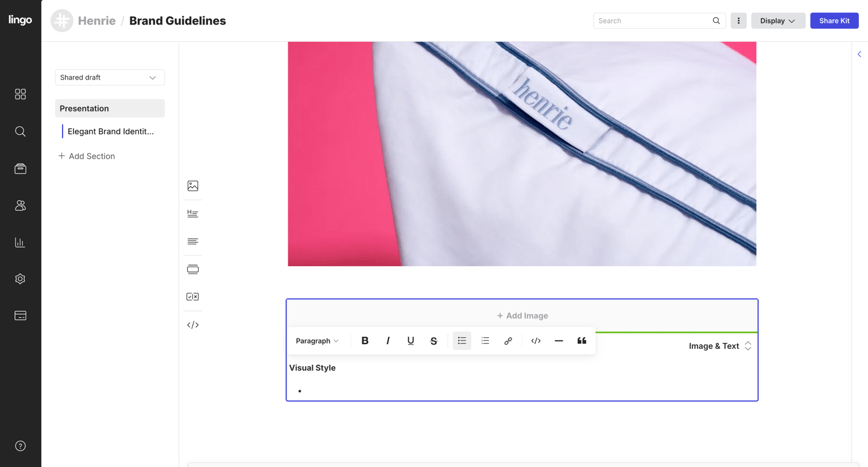Toggle underline formatting
This screenshot has width=868, height=467.
[x=410, y=341]
